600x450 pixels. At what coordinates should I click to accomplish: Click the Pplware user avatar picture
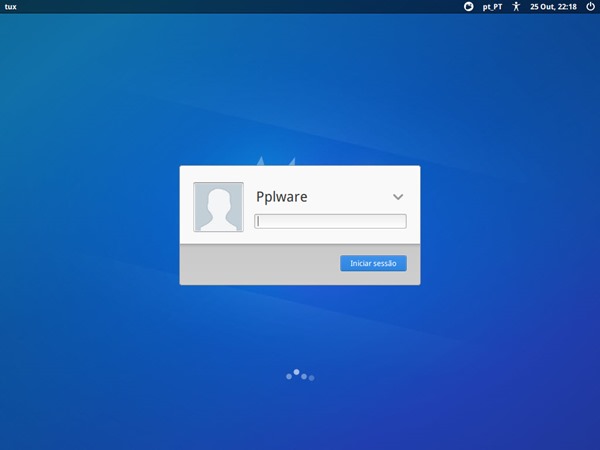(x=218, y=207)
